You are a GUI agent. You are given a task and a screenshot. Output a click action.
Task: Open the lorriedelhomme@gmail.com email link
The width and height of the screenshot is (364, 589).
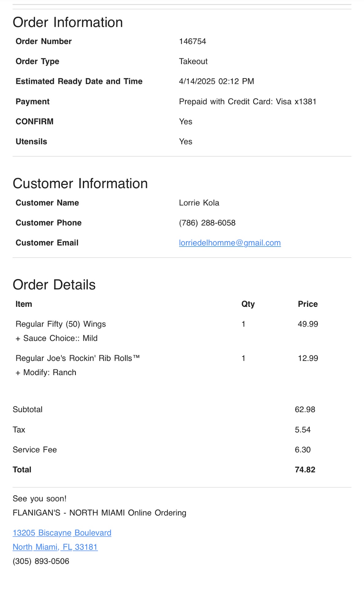click(x=229, y=243)
